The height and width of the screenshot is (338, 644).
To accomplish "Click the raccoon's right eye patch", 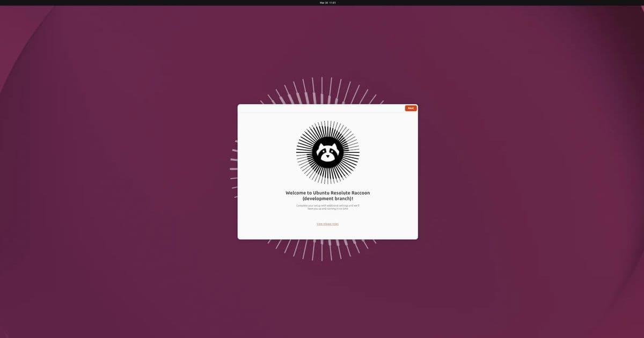I will pos(333,150).
